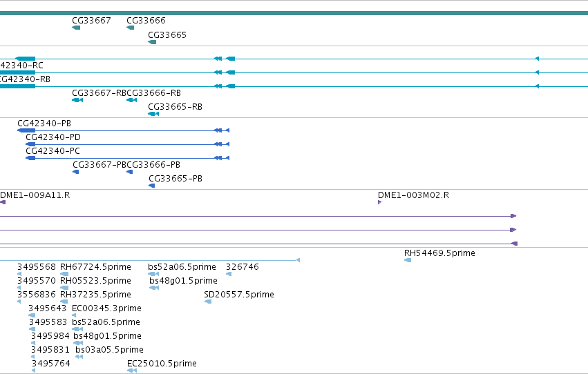
Task: Select the EC00345.3prime label
Action: (106, 308)
